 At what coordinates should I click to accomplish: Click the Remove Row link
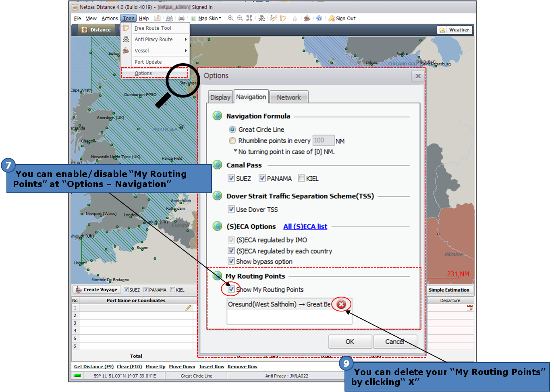click(243, 367)
